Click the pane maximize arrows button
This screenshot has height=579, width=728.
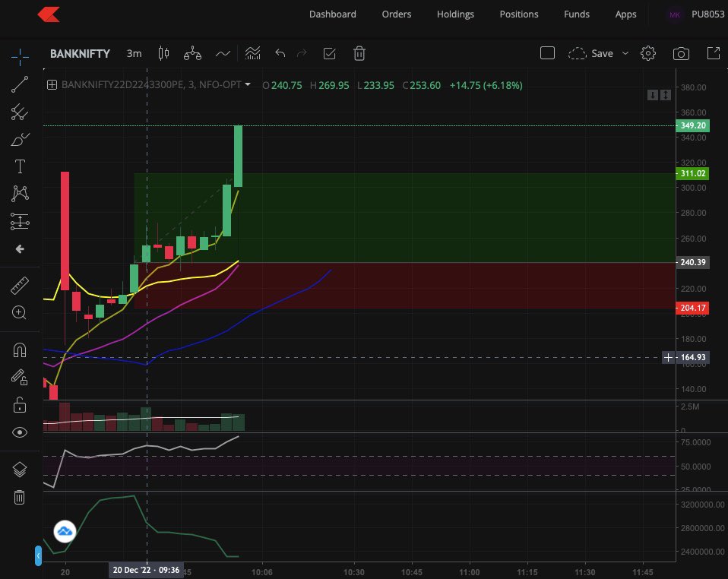(x=666, y=95)
